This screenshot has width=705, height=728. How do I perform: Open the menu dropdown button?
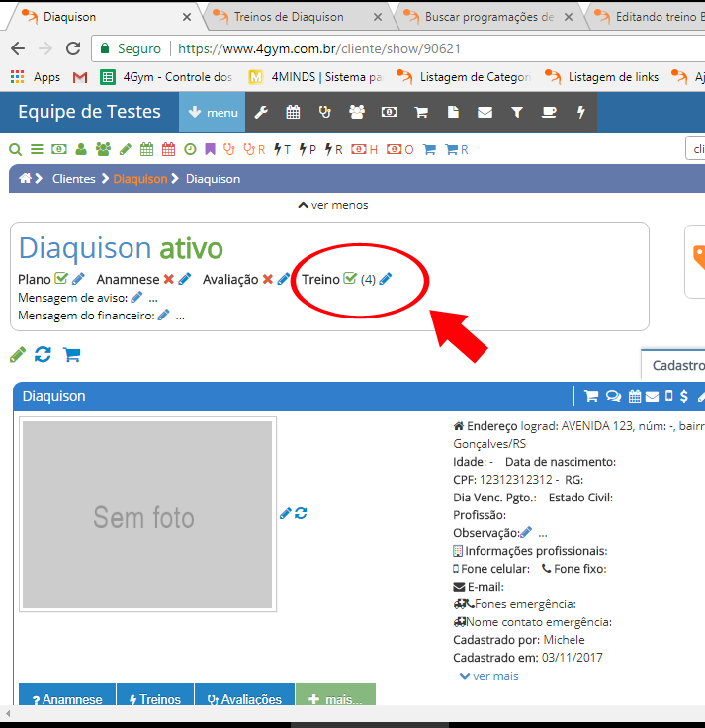pyautogui.click(x=212, y=113)
